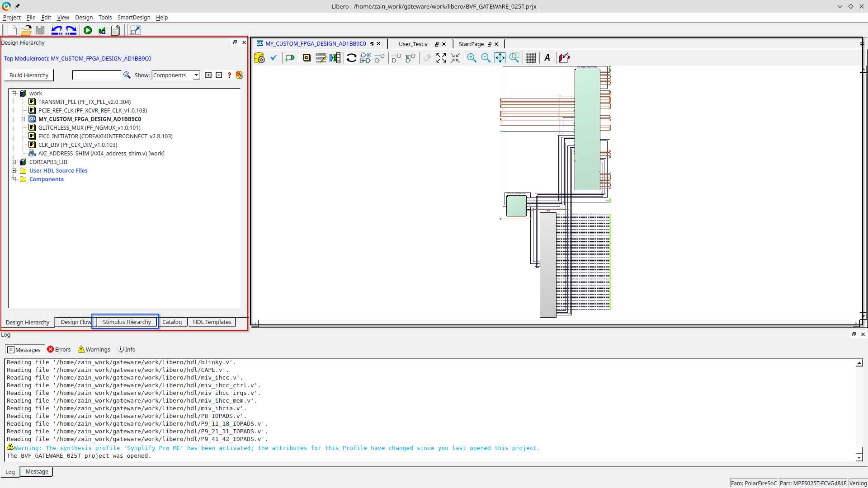
Task: Click the Zoom Out magnifier icon
Action: (x=486, y=58)
